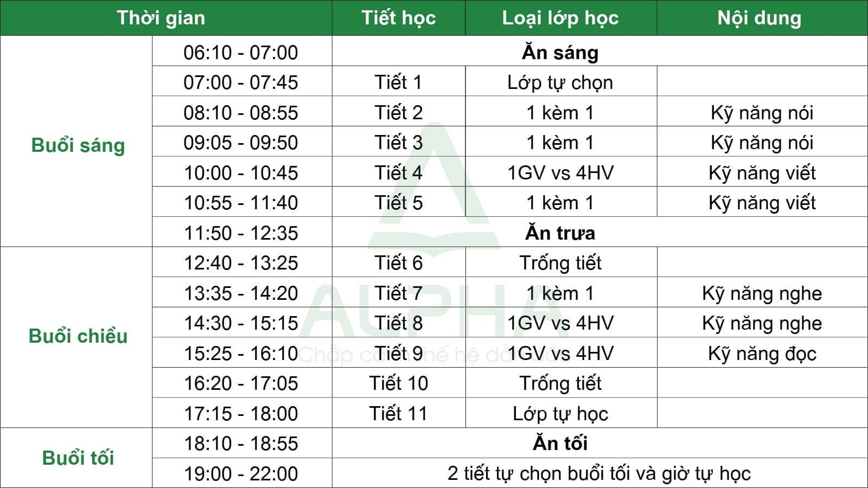Click "2 tiết tự chọn buổi tối" row
This screenshot has width=868, height=488.
600,473
